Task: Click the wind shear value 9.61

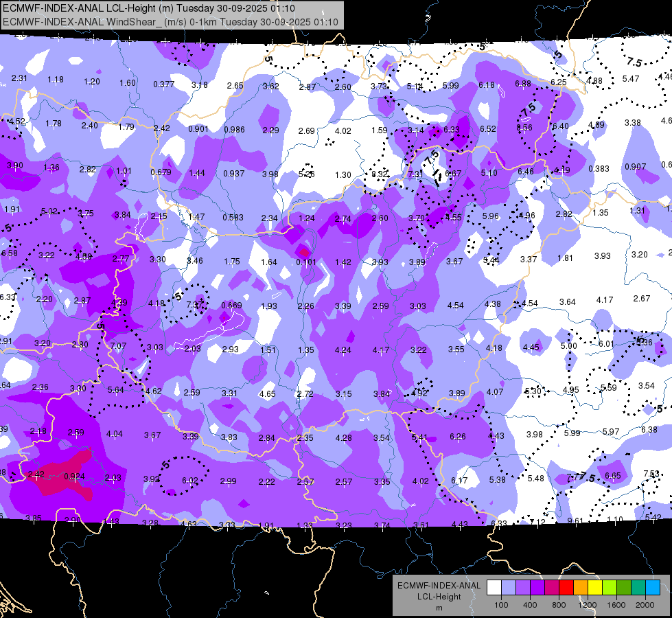Action: coord(575,520)
